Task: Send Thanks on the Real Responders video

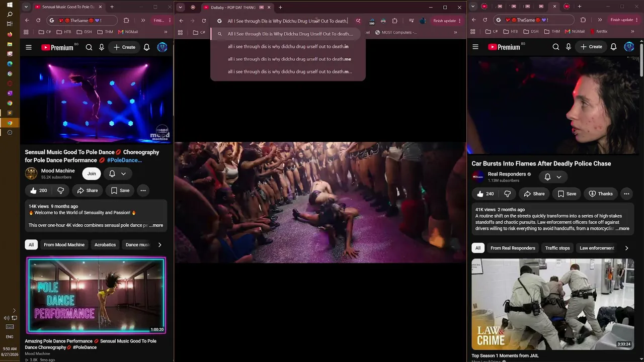Action: [x=601, y=194]
